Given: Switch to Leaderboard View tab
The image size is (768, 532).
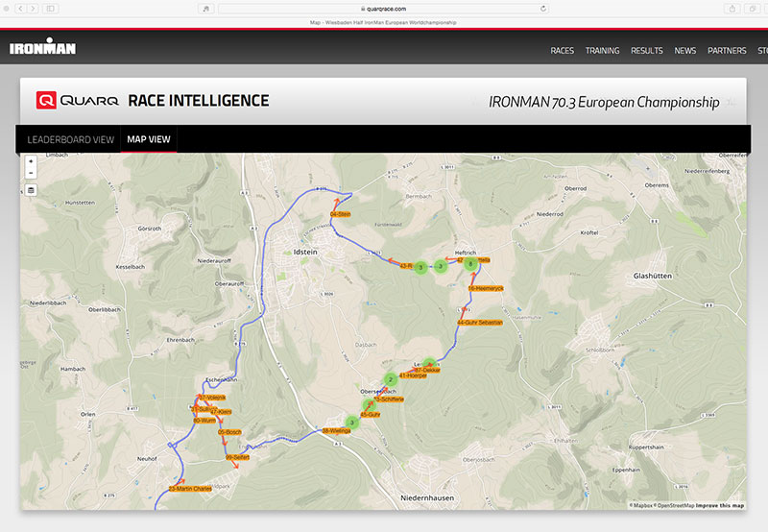Looking at the screenshot, I should coord(70,139).
